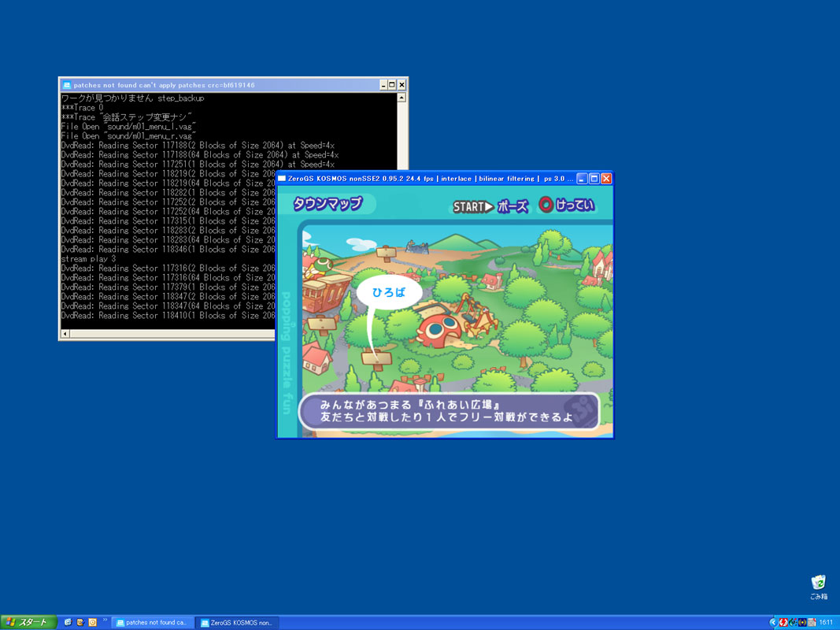Image resolution: width=840 pixels, height=630 pixels.
Task: Click the 友だちと対戦したり description line
Action: click(x=447, y=417)
